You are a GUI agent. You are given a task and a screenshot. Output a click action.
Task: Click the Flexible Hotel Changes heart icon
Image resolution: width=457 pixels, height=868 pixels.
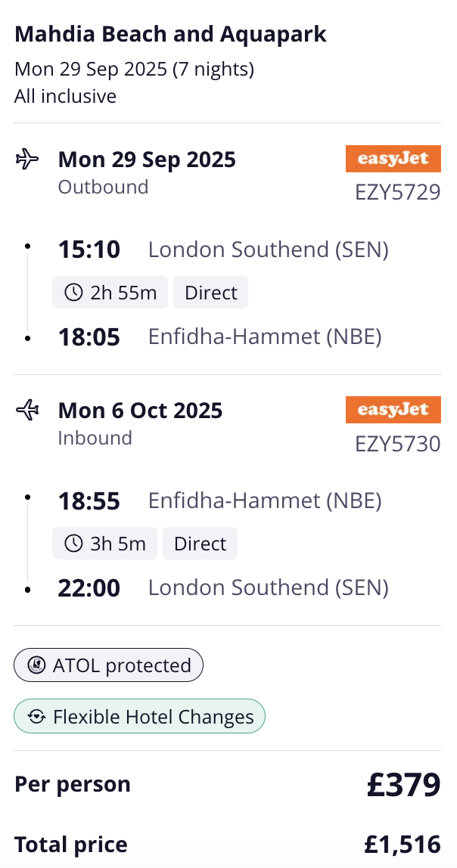(37, 716)
